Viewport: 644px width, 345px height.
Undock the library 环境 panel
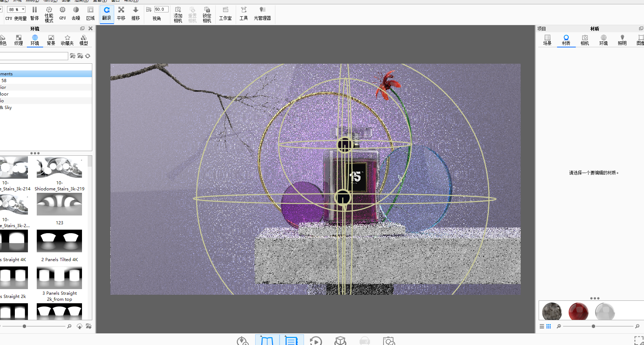tap(82, 29)
